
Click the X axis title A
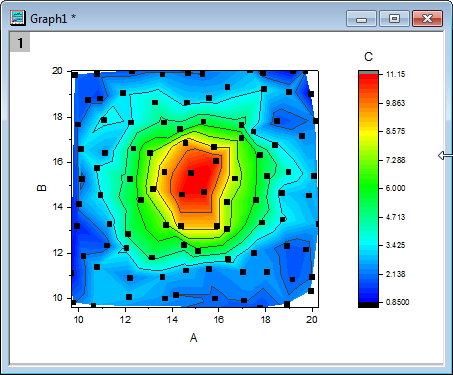click(x=193, y=338)
